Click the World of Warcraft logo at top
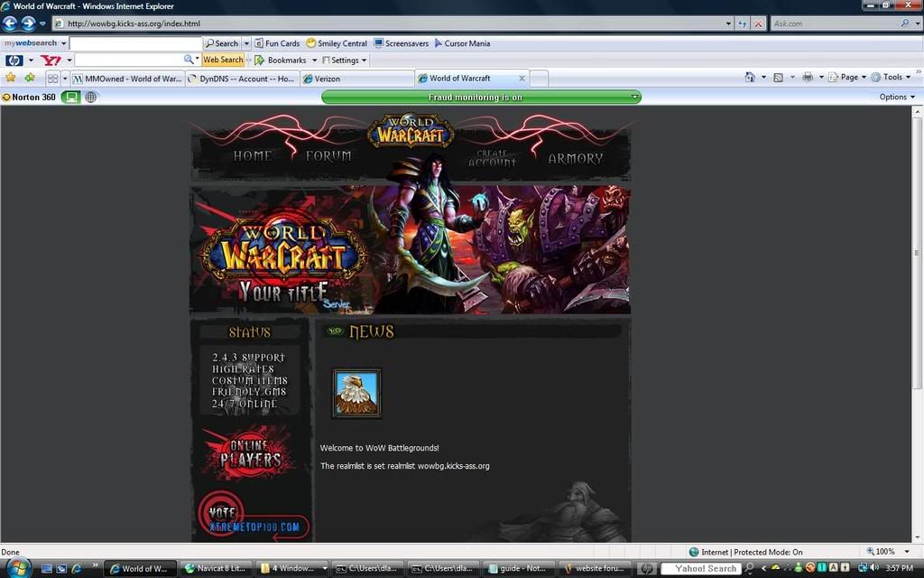The height and width of the screenshot is (578, 924). tap(411, 130)
